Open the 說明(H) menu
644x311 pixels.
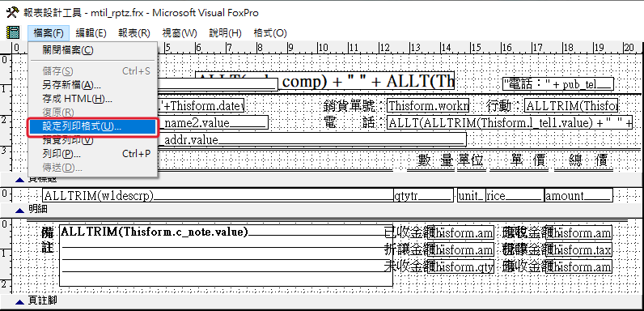(226, 33)
